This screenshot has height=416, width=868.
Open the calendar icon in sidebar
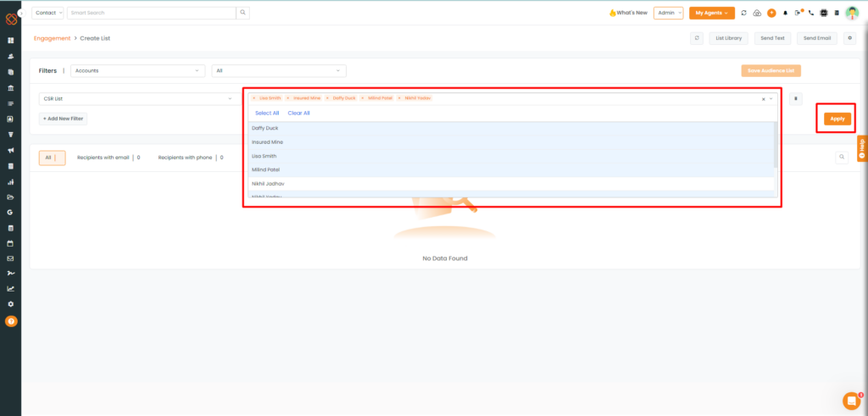click(x=10, y=243)
